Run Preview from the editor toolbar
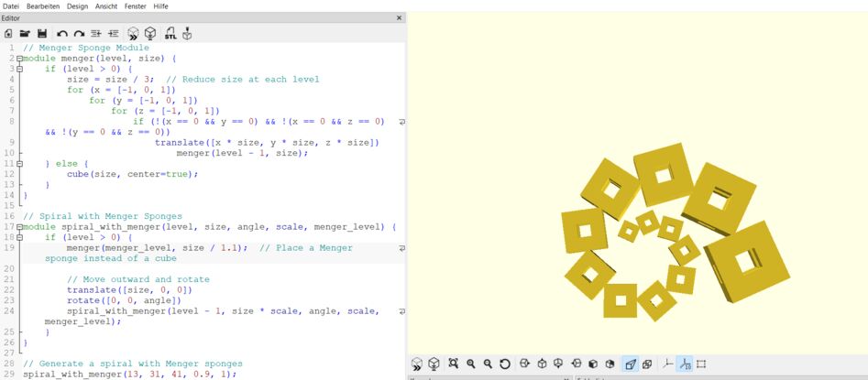Screen dimensions: 868x380 [133, 34]
